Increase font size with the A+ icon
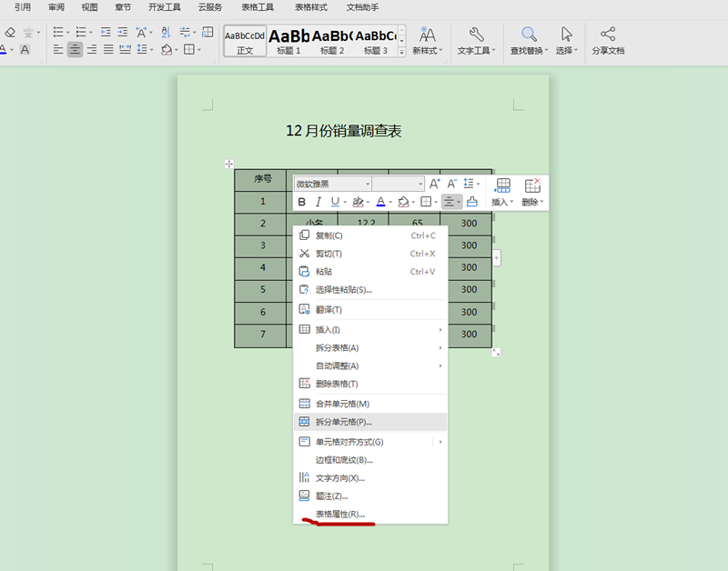Screen dimensions: 728x571 pyautogui.click(x=435, y=184)
